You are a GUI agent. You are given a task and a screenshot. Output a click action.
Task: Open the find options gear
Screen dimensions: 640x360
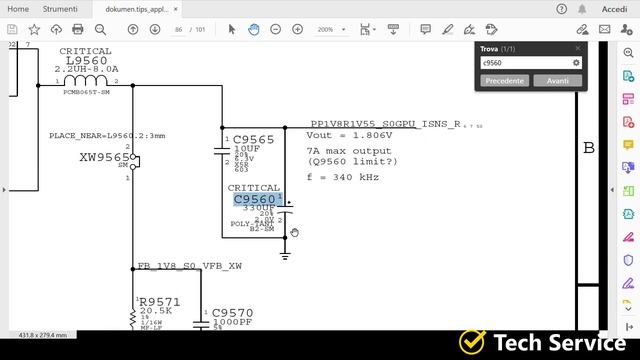tap(576, 63)
